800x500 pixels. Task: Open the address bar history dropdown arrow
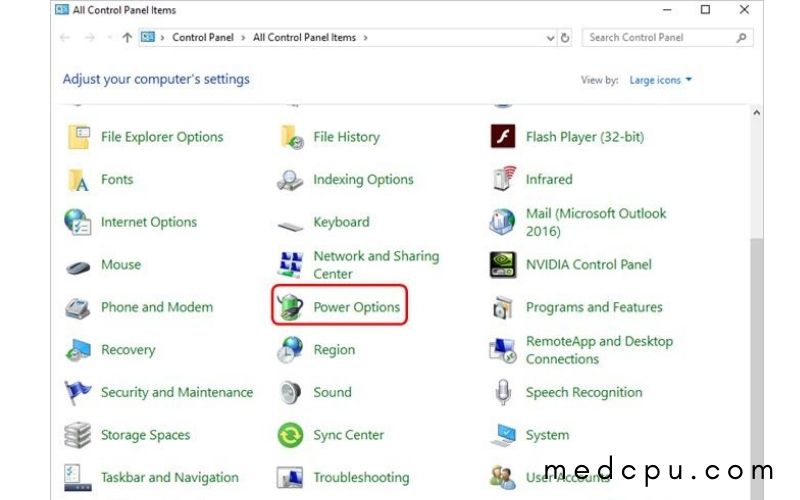[550, 38]
